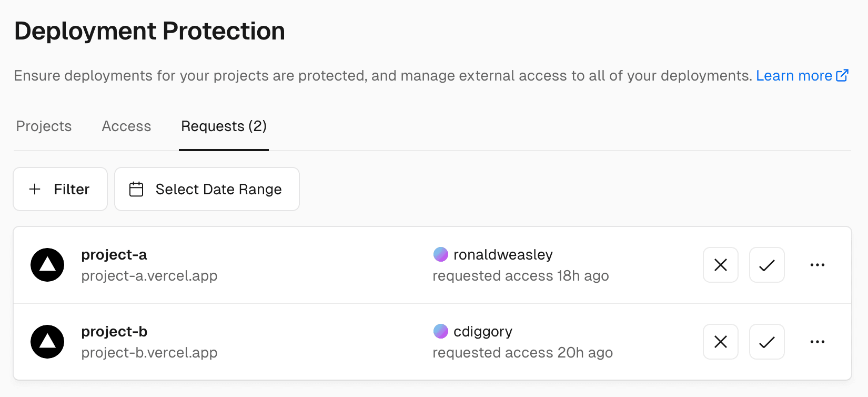Open the Select Date Range picker
The width and height of the screenshot is (868, 397).
(207, 189)
